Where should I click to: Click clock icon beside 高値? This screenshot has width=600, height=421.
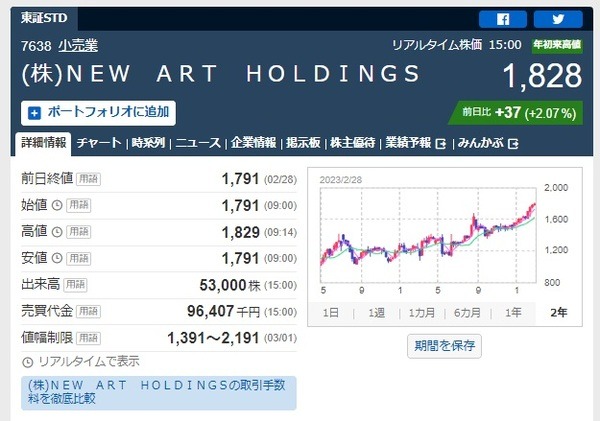click(x=57, y=232)
